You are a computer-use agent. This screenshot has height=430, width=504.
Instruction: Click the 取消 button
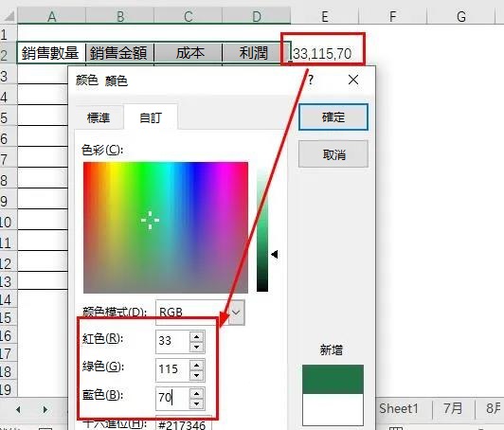click(x=333, y=154)
